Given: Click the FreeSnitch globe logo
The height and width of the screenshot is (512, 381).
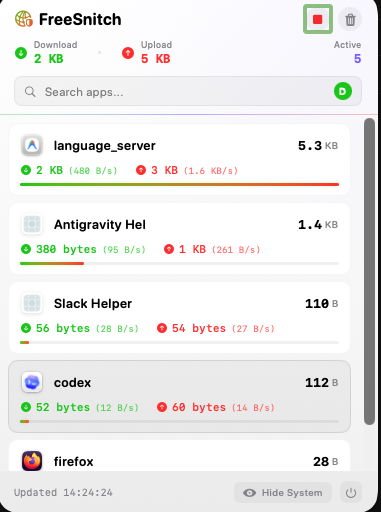Looking at the screenshot, I should coord(24,19).
